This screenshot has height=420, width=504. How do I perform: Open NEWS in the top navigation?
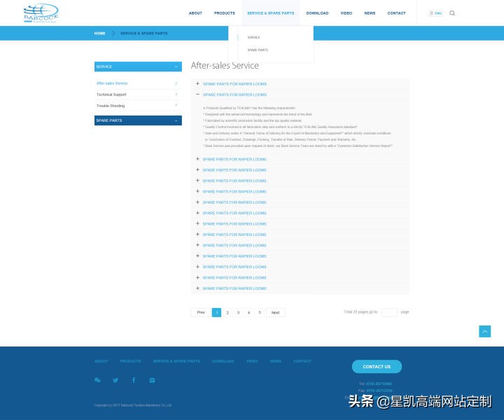(x=370, y=13)
